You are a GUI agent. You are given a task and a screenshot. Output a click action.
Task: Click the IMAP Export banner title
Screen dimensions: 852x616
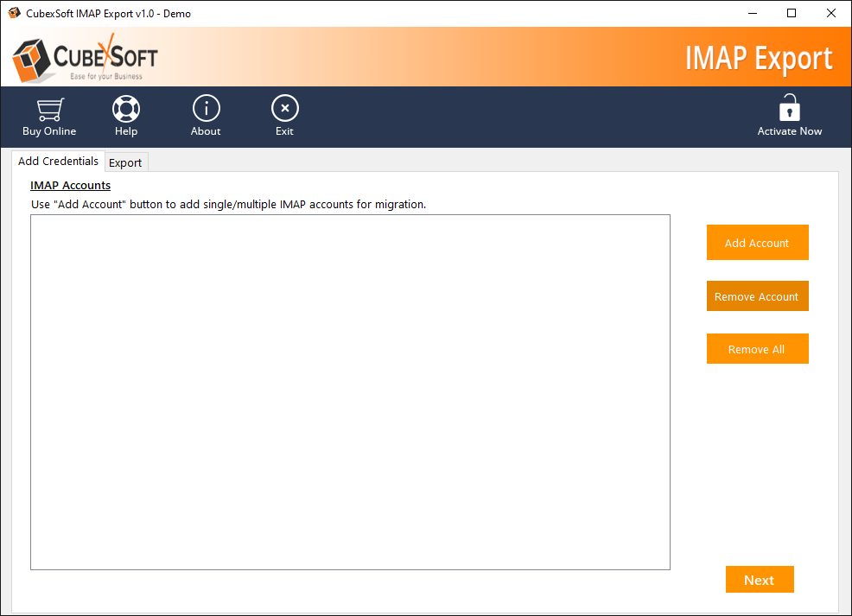[759, 59]
